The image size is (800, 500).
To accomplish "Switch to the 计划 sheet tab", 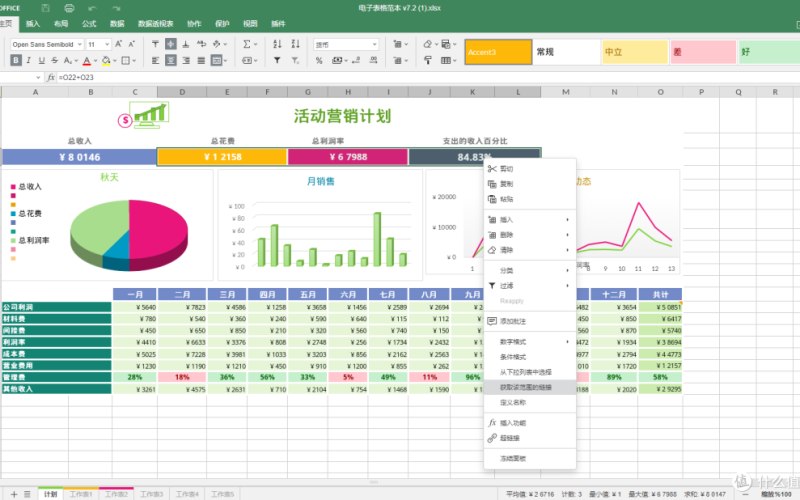I will (x=51, y=494).
